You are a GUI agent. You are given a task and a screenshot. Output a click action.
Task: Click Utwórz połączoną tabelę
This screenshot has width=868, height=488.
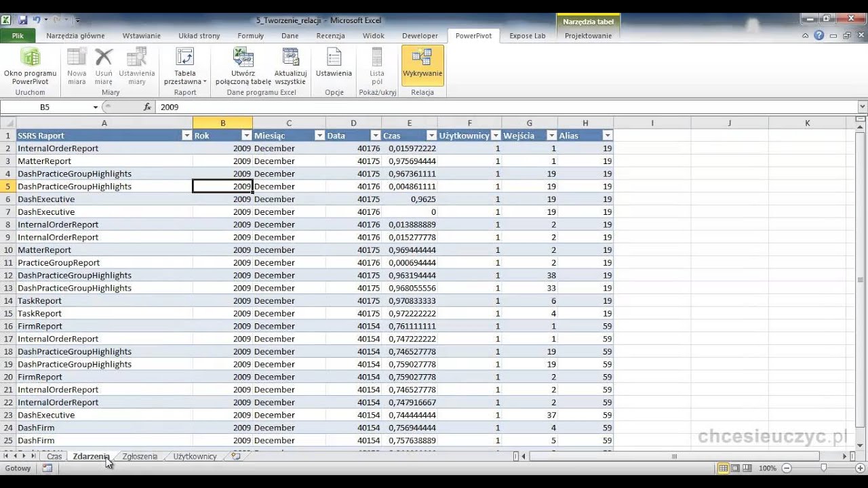click(x=243, y=66)
